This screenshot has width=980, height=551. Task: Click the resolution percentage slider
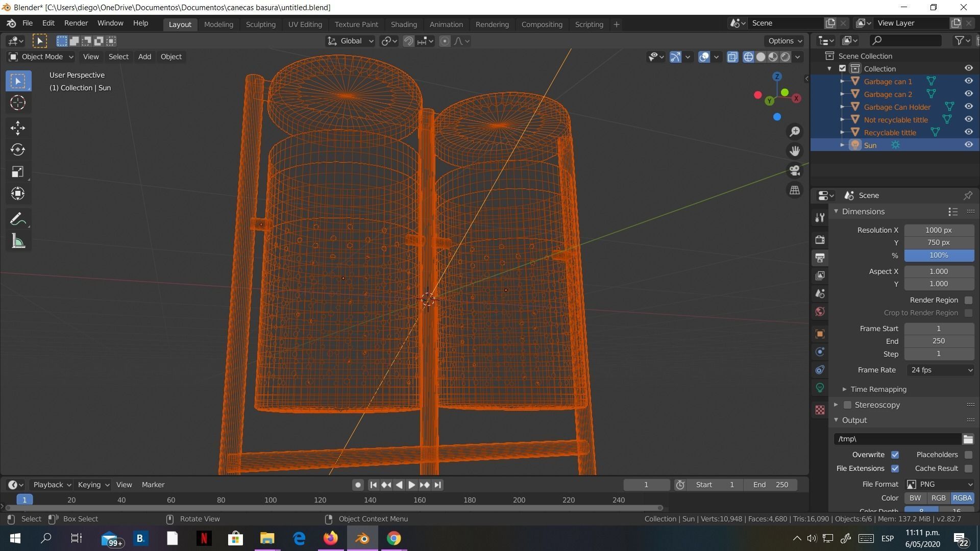(938, 255)
